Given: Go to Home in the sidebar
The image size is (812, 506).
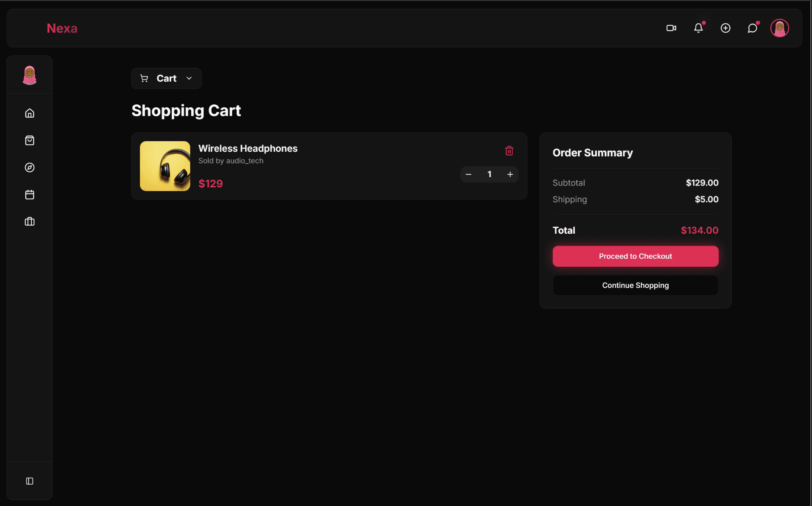Looking at the screenshot, I should point(30,113).
